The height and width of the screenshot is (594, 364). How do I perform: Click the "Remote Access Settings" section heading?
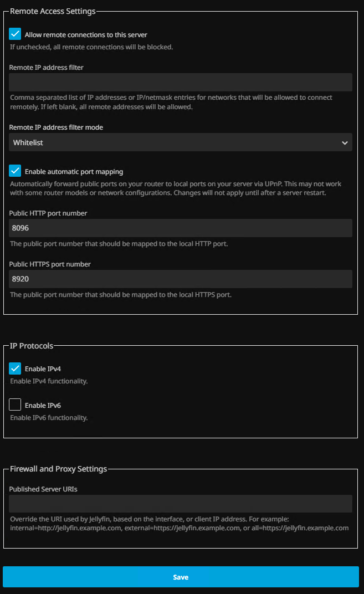coord(53,11)
